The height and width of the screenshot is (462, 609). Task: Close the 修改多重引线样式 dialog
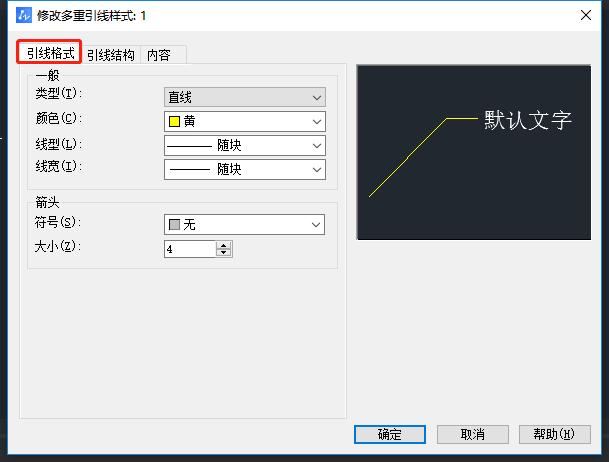click(x=586, y=16)
